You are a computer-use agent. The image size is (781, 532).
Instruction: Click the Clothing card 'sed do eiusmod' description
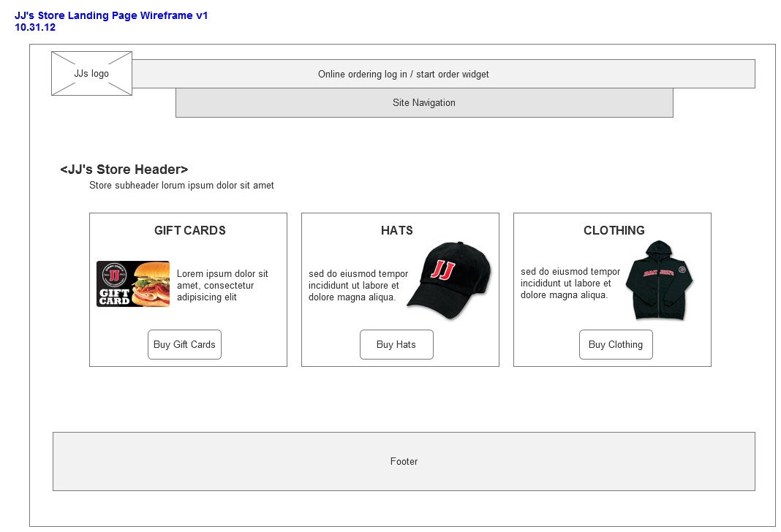[570, 283]
